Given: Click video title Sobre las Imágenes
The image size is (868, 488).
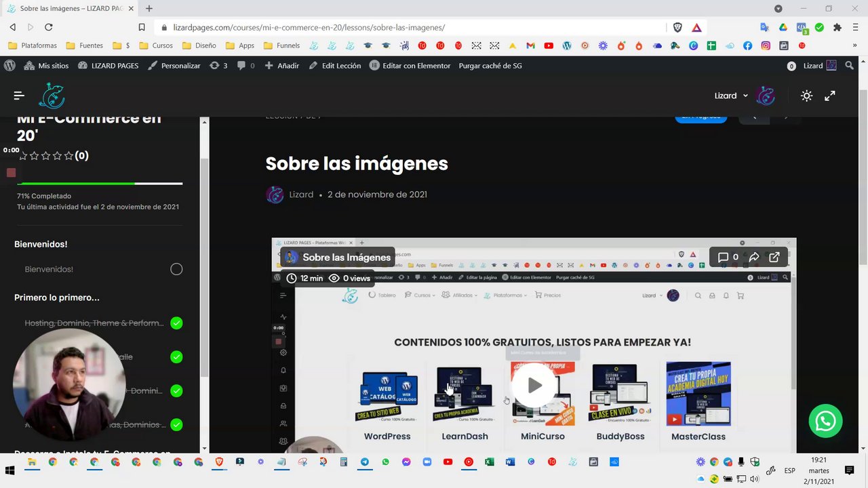Looking at the screenshot, I should point(347,257).
